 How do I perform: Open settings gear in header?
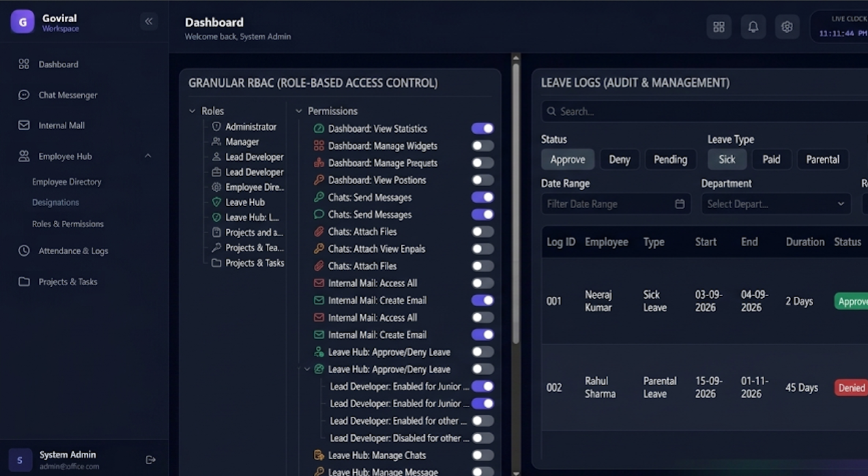click(787, 27)
